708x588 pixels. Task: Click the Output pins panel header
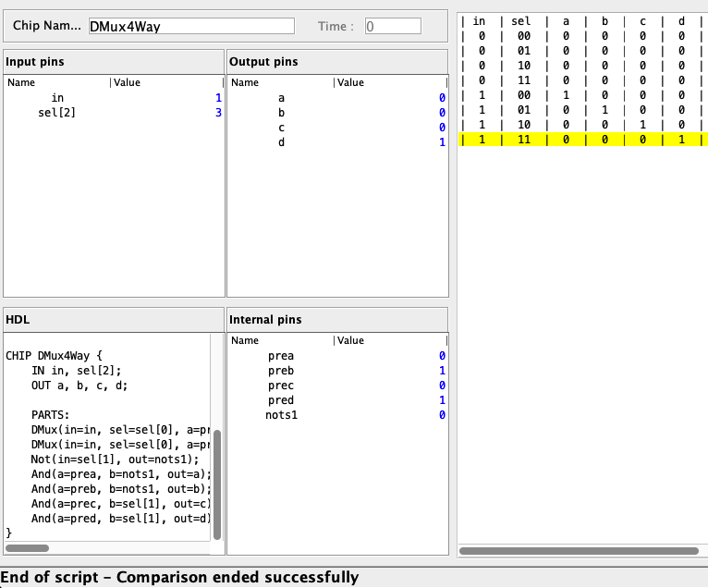pyautogui.click(x=337, y=62)
